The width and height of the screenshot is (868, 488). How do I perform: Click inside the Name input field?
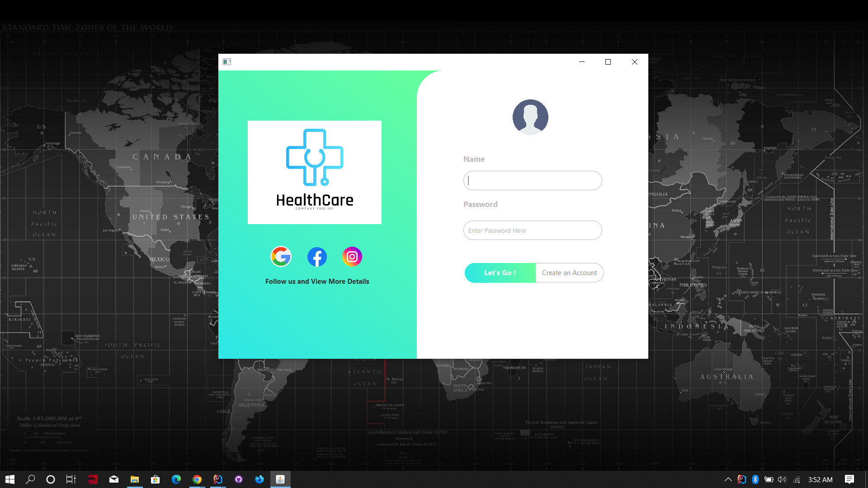click(x=532, y=180)
